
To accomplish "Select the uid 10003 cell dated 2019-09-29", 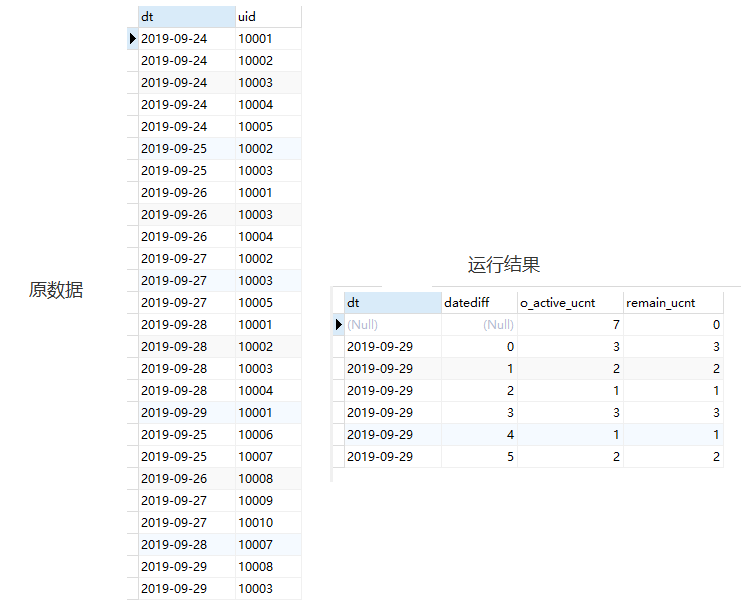I will [x=268, y=588].
